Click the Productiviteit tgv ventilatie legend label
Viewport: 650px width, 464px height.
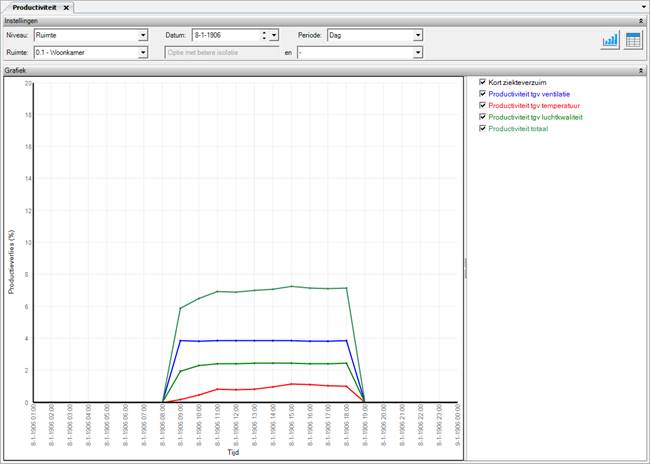pos(529,94)
